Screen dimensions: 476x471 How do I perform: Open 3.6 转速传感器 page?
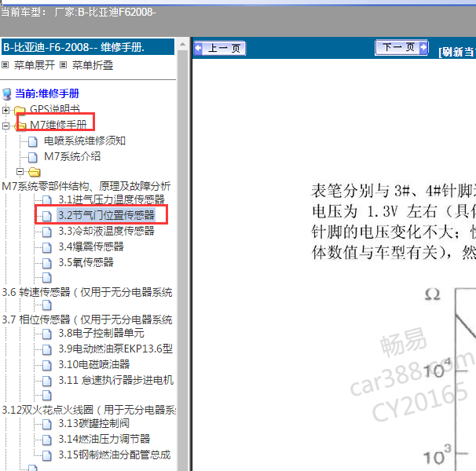[87, 292]
